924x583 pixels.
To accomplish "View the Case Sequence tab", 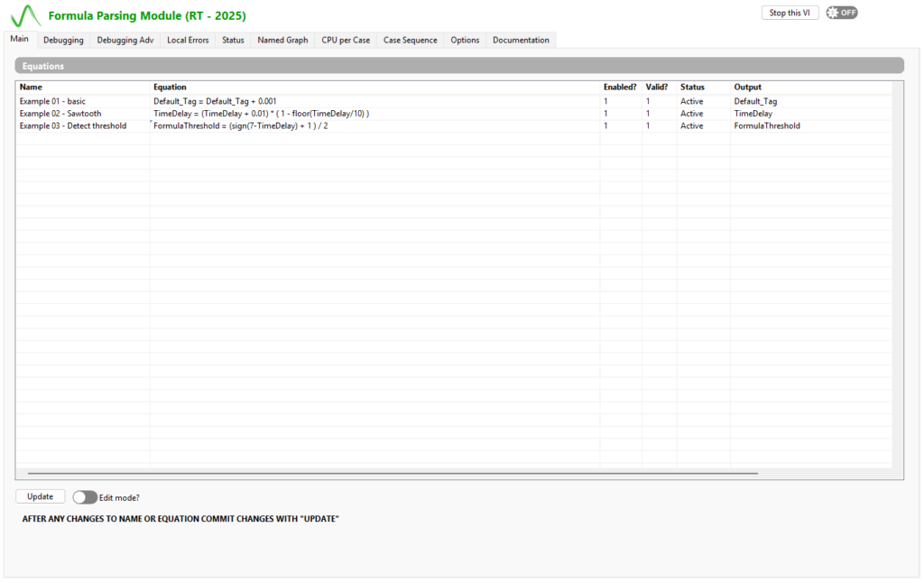I will pyautogui.click(x=411, y=40).
